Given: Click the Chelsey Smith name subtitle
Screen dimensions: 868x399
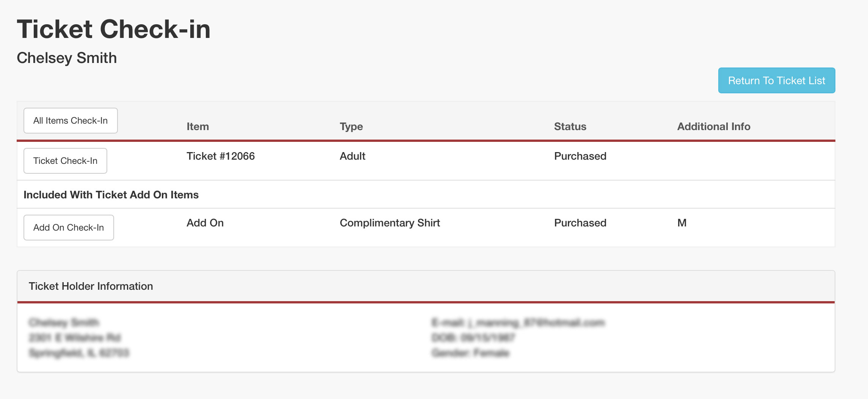Looking at the screenshot, I should [x=67, y=58].
